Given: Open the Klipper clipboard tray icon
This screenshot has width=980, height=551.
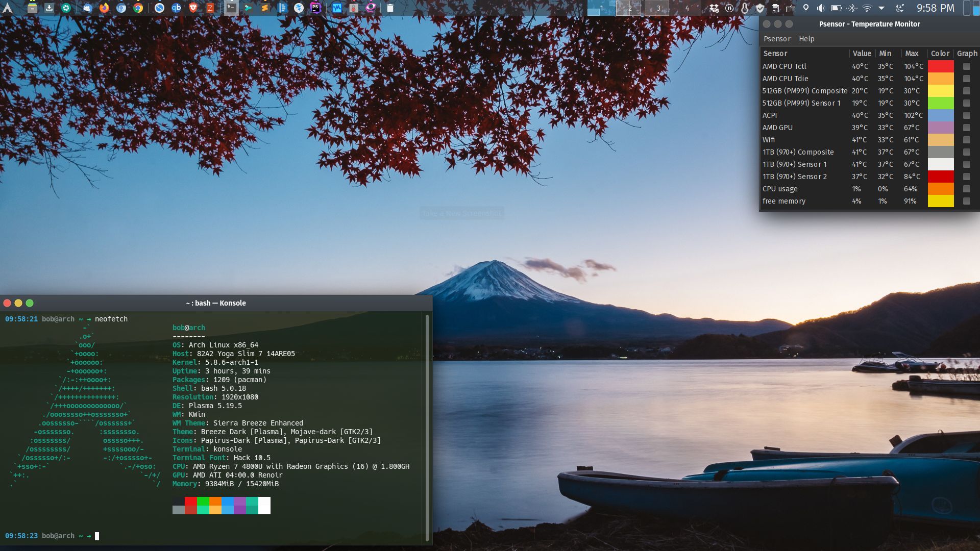Looking at the screenshot, I should click(775, 8).
